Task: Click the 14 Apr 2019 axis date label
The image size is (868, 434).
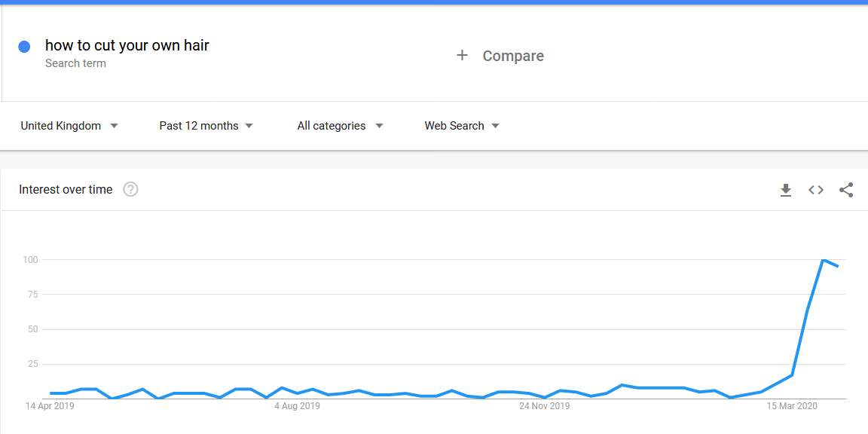Action: pyautogui.click(x=50, y=406)
